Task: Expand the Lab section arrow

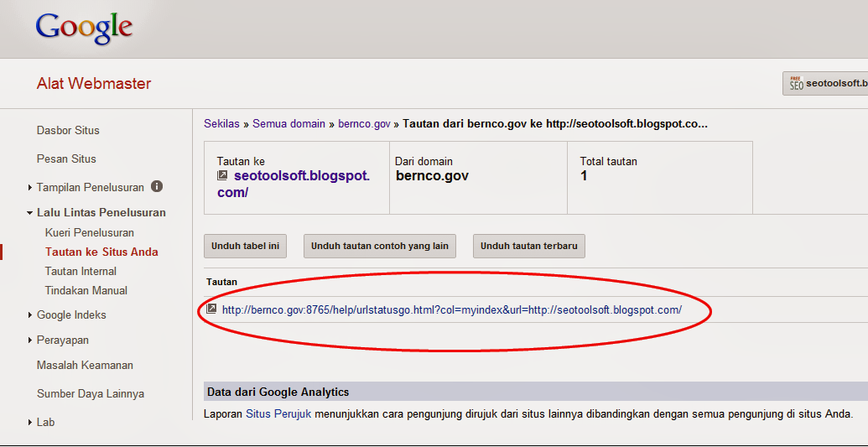Action: 29,423
